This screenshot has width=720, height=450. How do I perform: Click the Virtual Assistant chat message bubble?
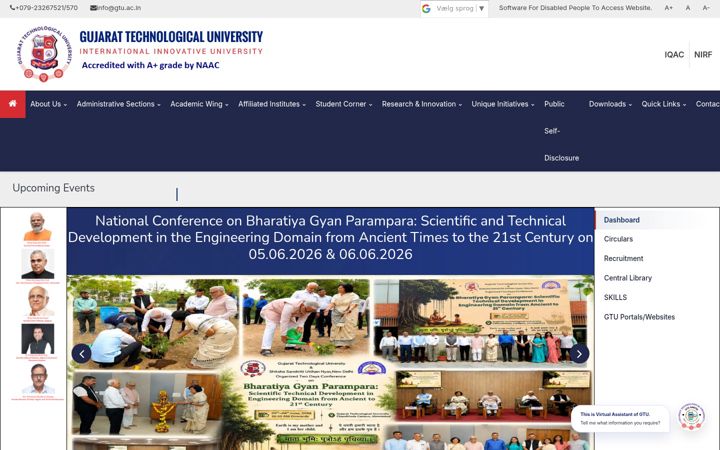point(620,418)
